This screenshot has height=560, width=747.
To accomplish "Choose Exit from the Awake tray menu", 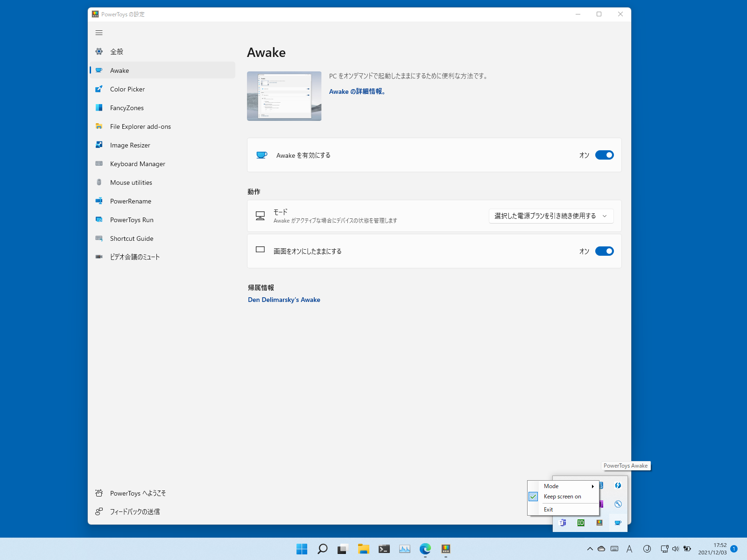I will click(x=549, y=510).
